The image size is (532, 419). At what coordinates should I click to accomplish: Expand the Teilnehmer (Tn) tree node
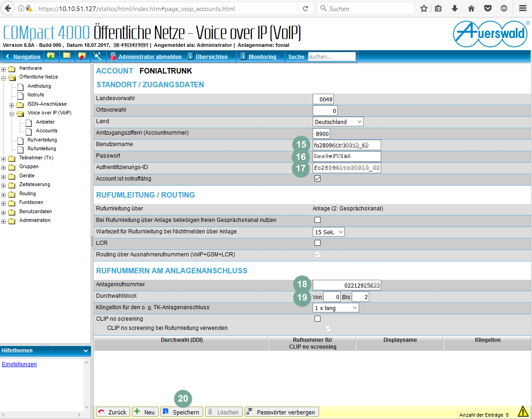click(4, 159)
